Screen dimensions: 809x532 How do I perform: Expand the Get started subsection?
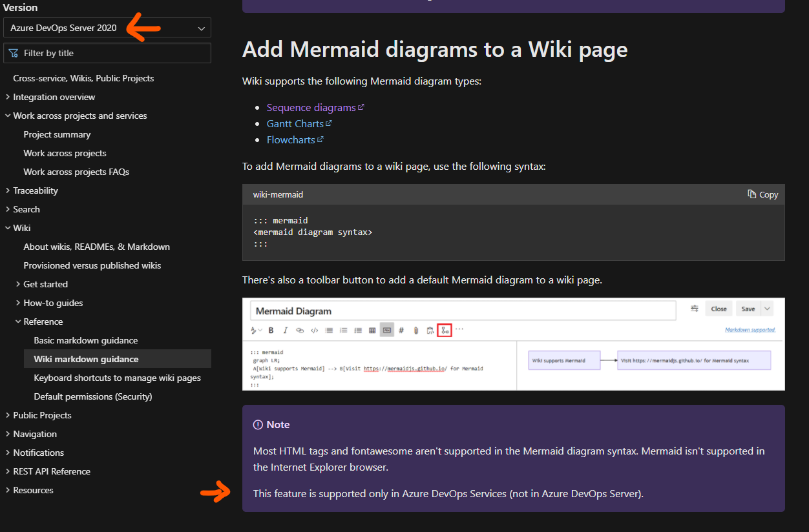[45, 284]
